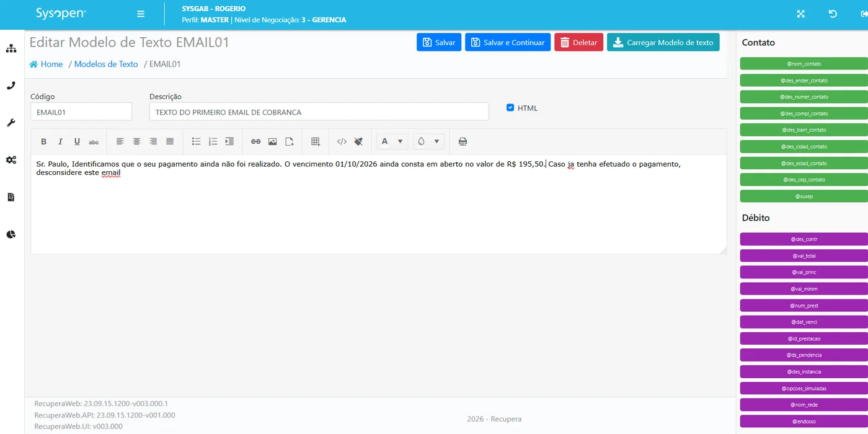Screen dimensions: 868x434
Task: Insert the @des_cep_contato tag
Action: (804, 179)
